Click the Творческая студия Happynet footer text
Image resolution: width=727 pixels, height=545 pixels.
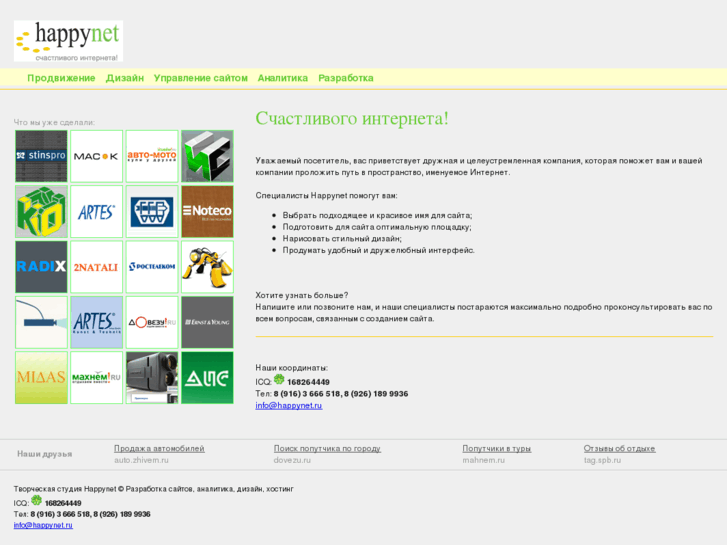[x=153, y=489]
